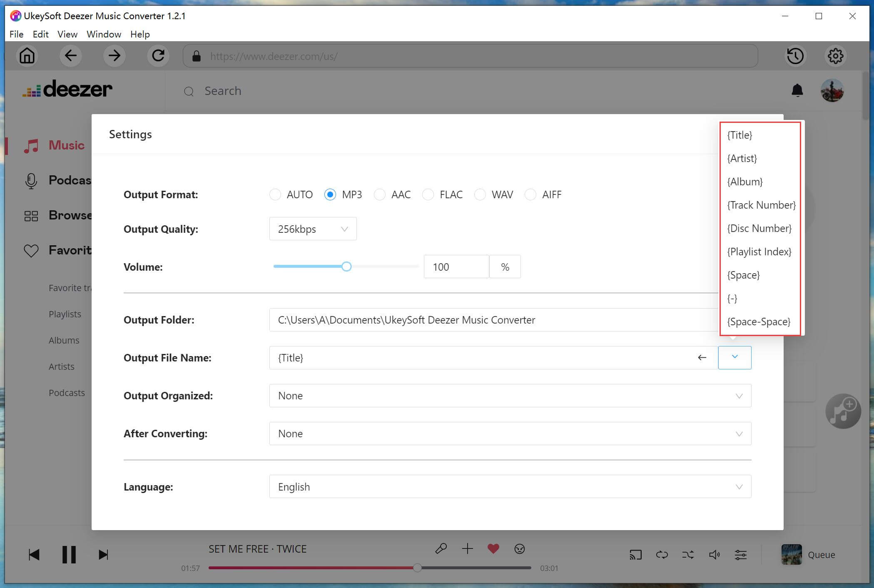This screenshot has width=874, height=588.
Task: Click the Deezer URL address bar
Action: (x=470, y=56)
